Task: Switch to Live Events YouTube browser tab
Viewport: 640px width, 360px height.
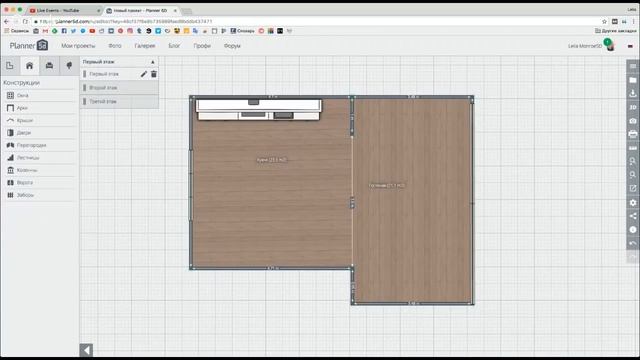Action: tap(64, 10)
